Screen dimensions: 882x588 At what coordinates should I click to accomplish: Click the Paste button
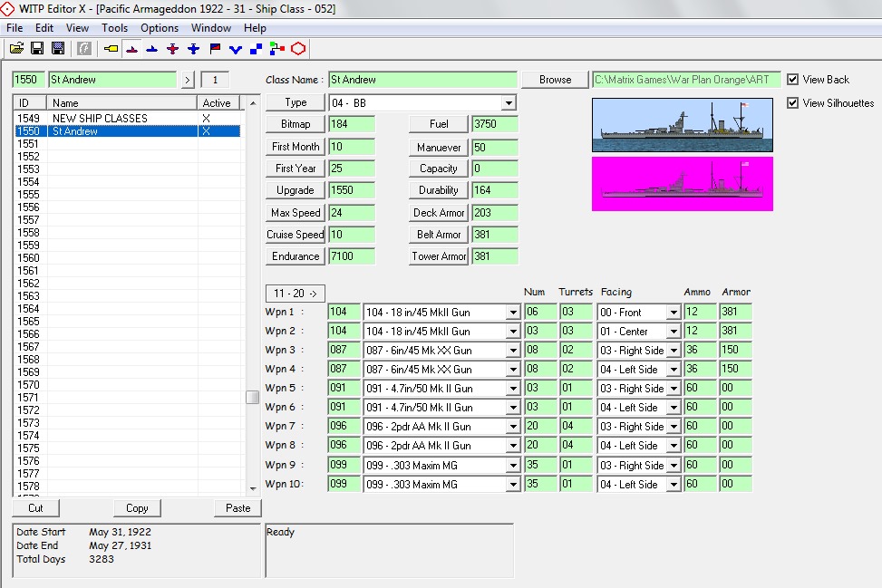(x=237, y=508)
